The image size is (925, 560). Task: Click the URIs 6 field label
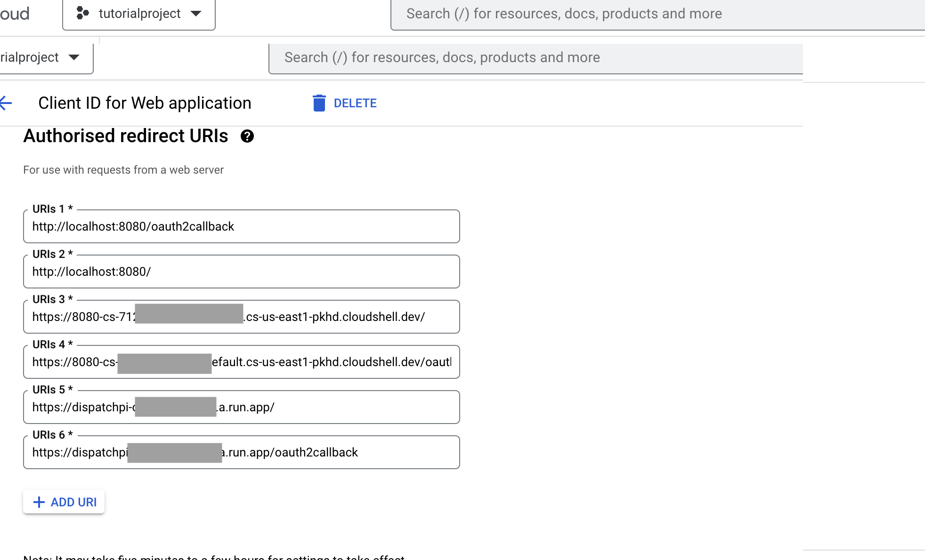[53, 435]
